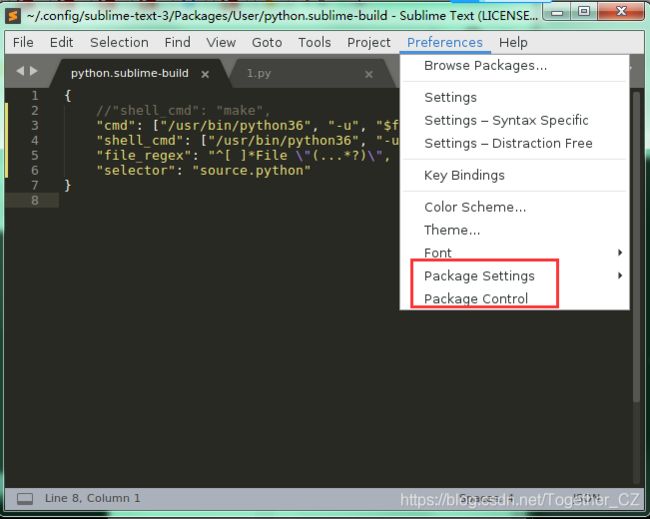Open the Edit menu
Viewport: 650px width, 519px height.
tap(61, 43)
